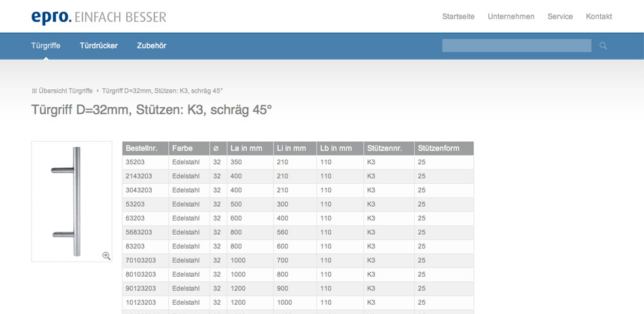This screenshot has height=314, width=644.
Task: Click the page heading Türgriff D=32mm
Action: pos(152,110)
